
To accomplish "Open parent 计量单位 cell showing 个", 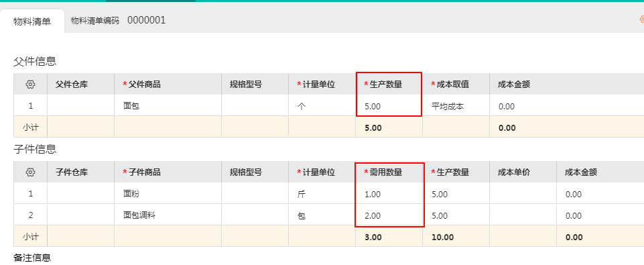I will click(322, 106).
